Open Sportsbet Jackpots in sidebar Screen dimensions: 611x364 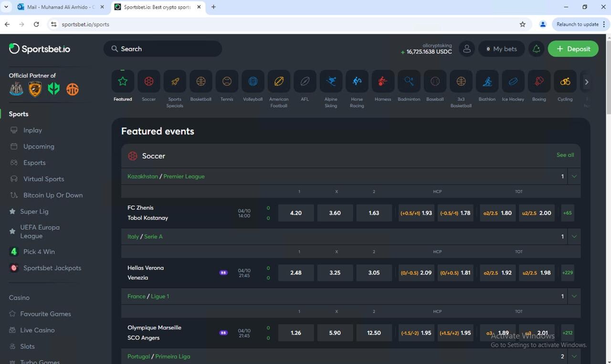pyautogui.click(x=52, y=268)
